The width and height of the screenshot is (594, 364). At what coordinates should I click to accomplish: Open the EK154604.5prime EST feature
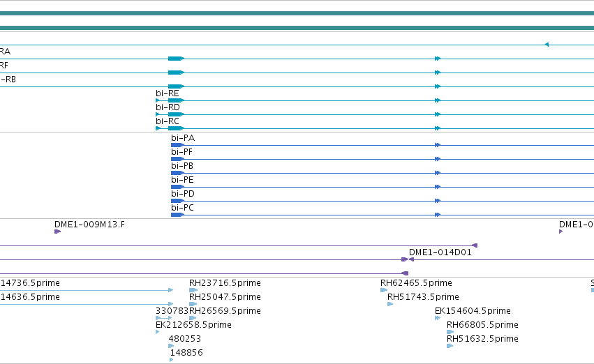(473, 311)
